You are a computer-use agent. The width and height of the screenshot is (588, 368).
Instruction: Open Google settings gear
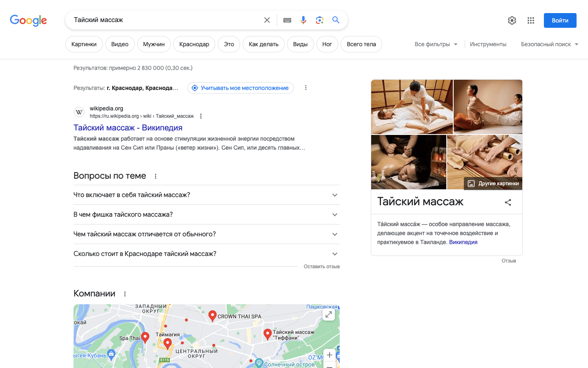click(512, 20)
